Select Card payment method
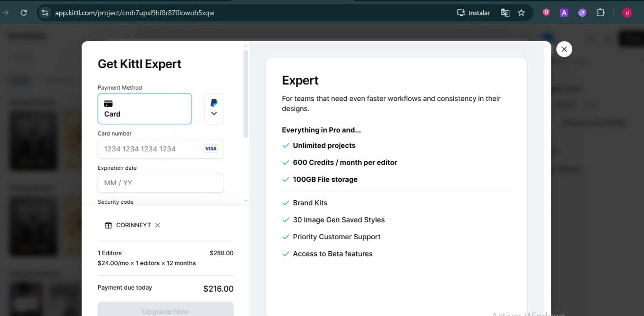644x316 pixels. (x=145, y=109)
